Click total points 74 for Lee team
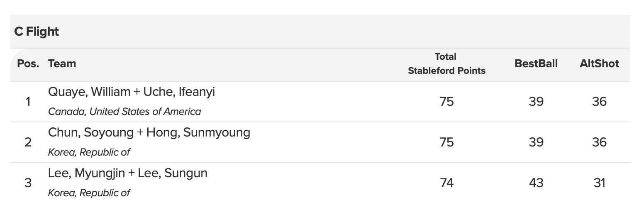 pyautogui.click(x=446, y=183)
